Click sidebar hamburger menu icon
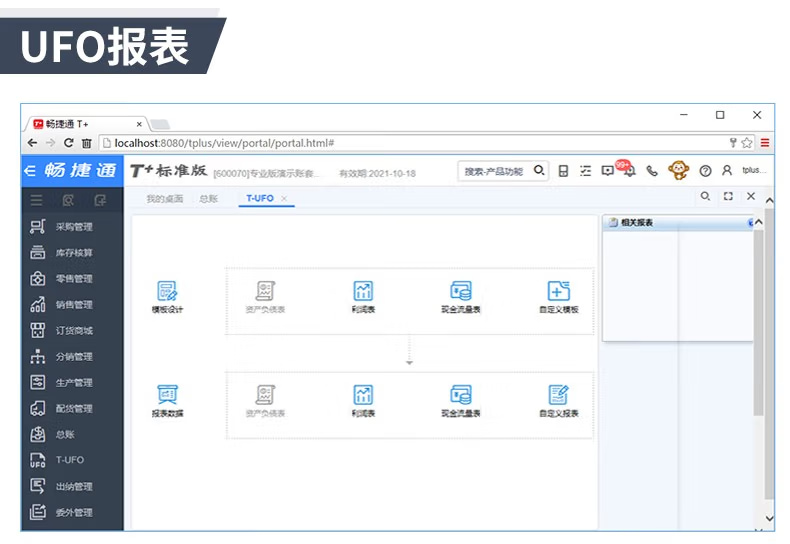Image resolution: width=790 pixels, height=544 pixels. [36, 200]
